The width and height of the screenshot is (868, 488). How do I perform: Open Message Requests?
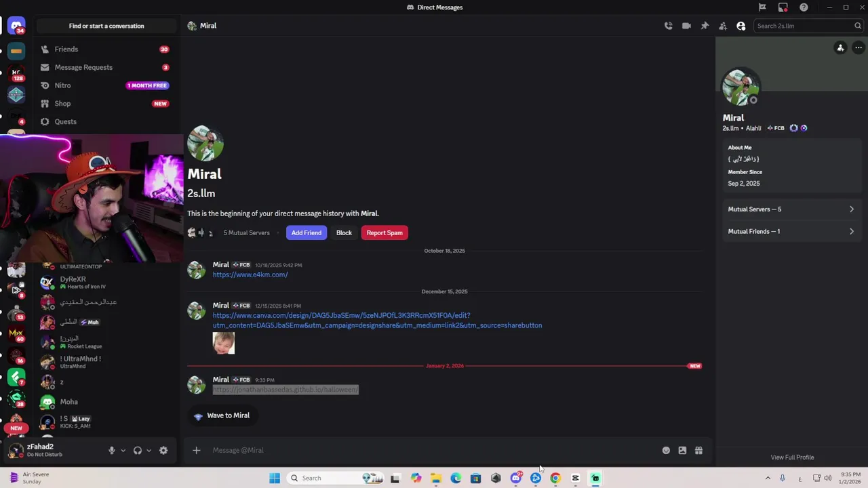[x=104, y=67]
